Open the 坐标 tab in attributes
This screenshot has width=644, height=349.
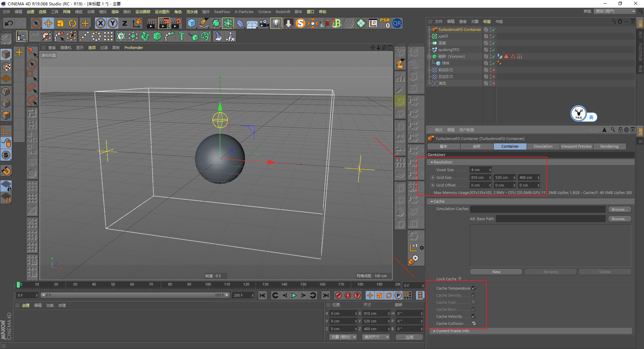coord(477,146)
